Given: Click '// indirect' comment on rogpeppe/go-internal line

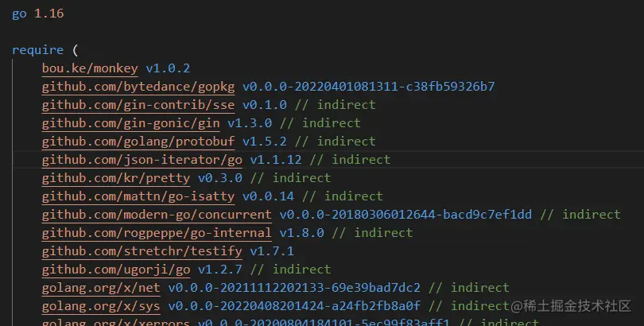Looking at the screenshot, I should (372, 233).
